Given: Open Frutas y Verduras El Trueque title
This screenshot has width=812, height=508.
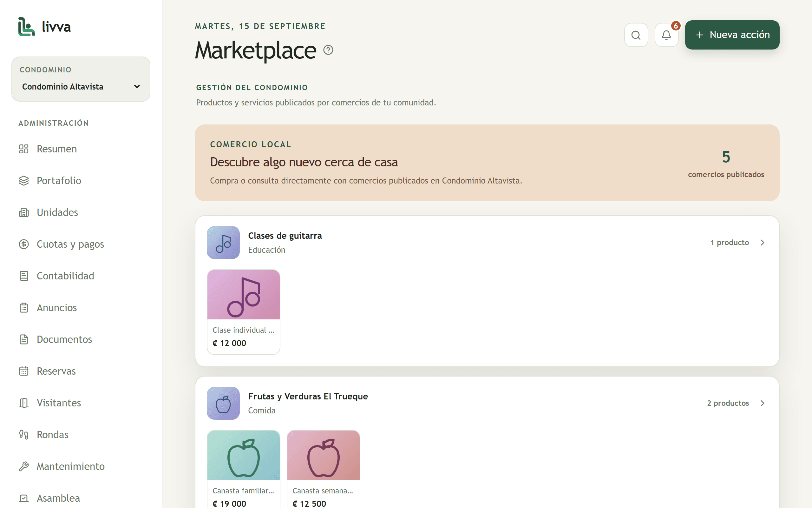Looking at the screenshot, I should click(x=308, y=397).
